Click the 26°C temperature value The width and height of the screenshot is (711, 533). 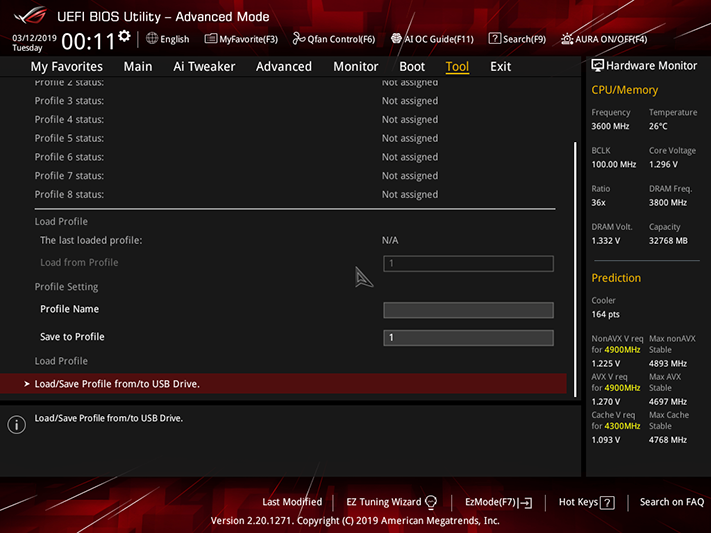pyautogui.click(x=658, y=126)
